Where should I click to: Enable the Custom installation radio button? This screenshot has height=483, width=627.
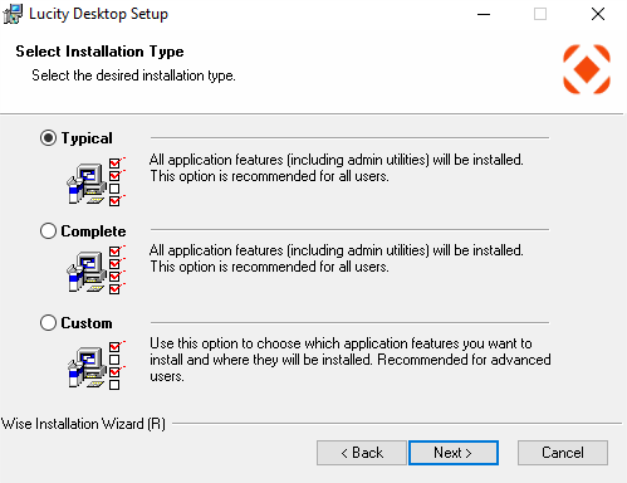pyautogui.click(x=48, y=323)
